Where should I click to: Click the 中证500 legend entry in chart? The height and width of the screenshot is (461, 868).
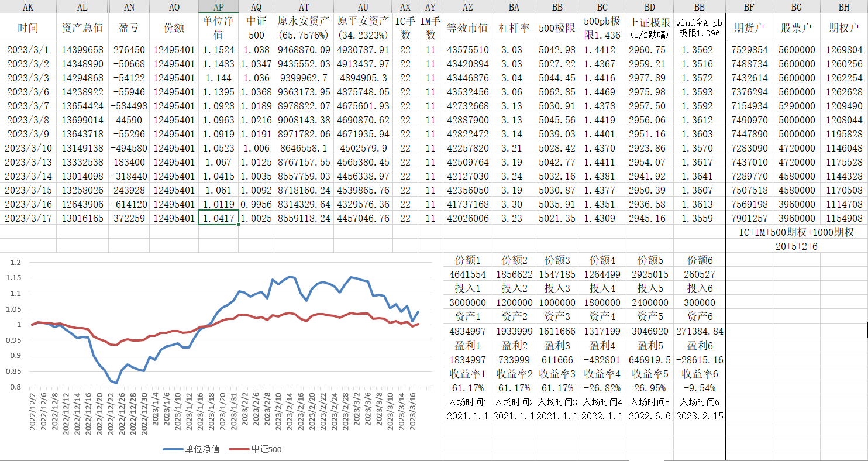tap(260, 449)
